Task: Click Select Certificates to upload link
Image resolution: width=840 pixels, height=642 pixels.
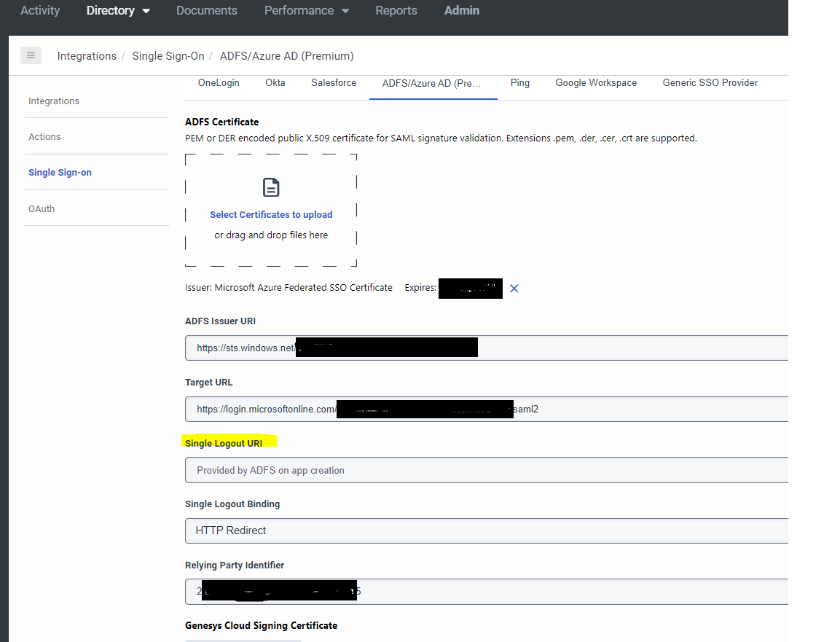Action: pyautogui.click(x=271, y=215)
